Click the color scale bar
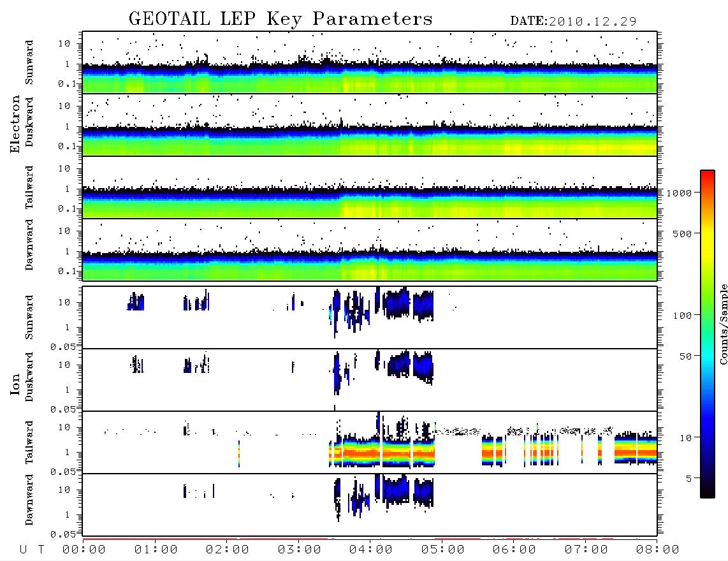The width and height of the screenshot is (728, 561). tap(708, 334)
